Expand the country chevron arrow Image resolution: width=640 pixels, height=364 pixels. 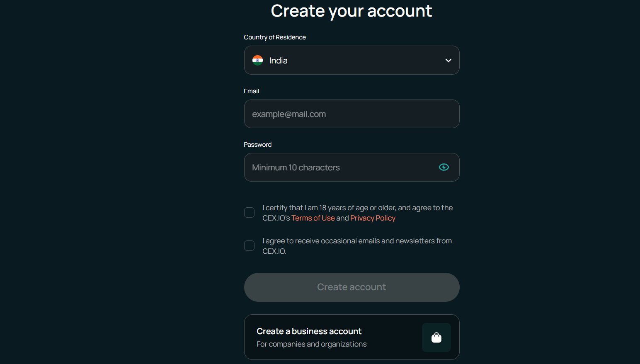(x=448, y=61)
